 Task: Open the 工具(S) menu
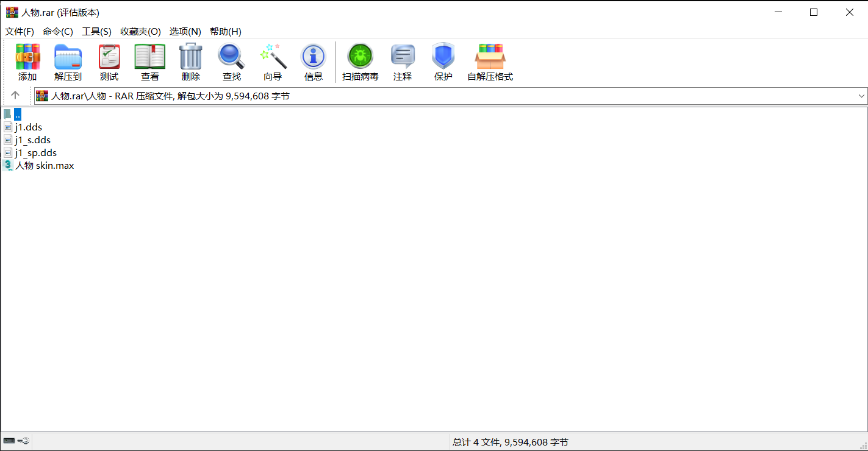97,32
